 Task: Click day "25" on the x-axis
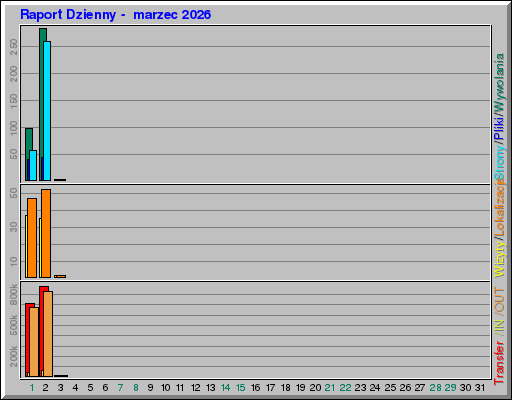[x=390, y=388]
